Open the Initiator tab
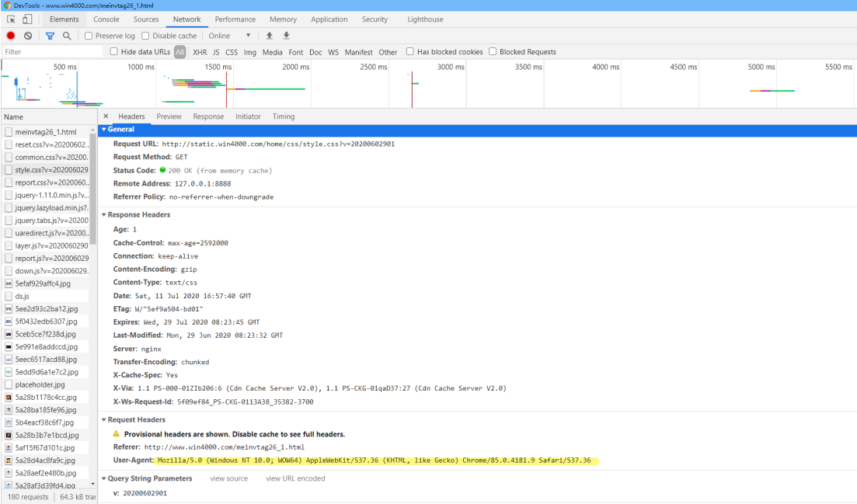857x504 pixels. tap(248, 116)
